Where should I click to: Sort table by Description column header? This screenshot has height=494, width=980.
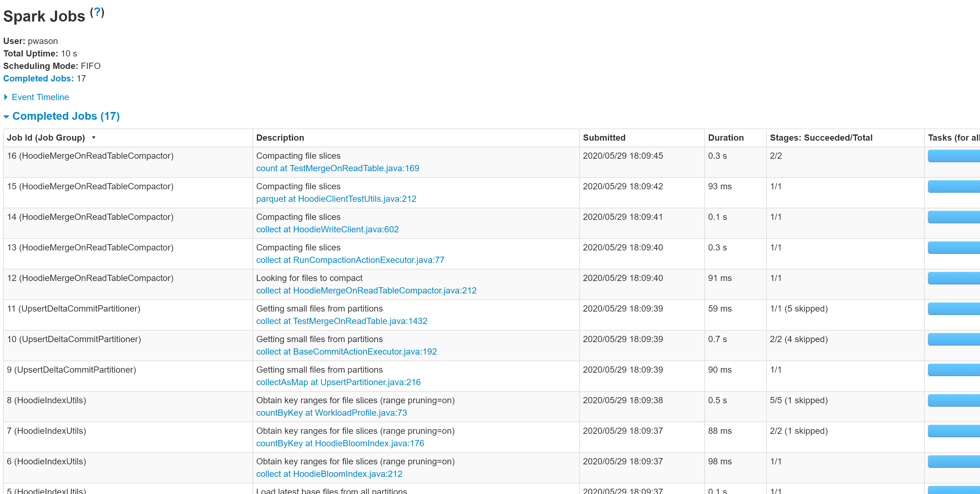pos(280,138)
